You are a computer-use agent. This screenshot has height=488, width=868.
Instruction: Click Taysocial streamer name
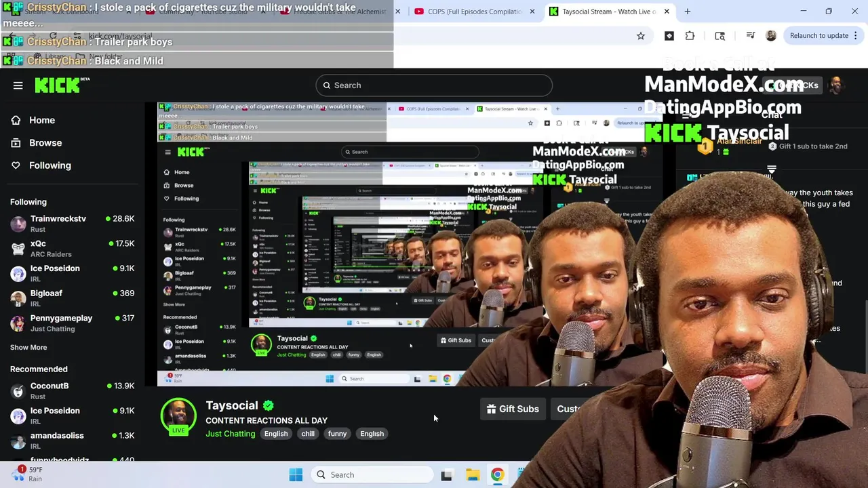coord(232,405)
